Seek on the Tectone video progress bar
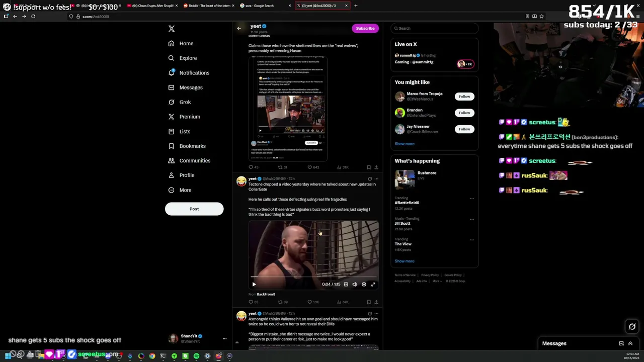Image resolution: width=644 pixels, height=362 pixels. (313, 277)
